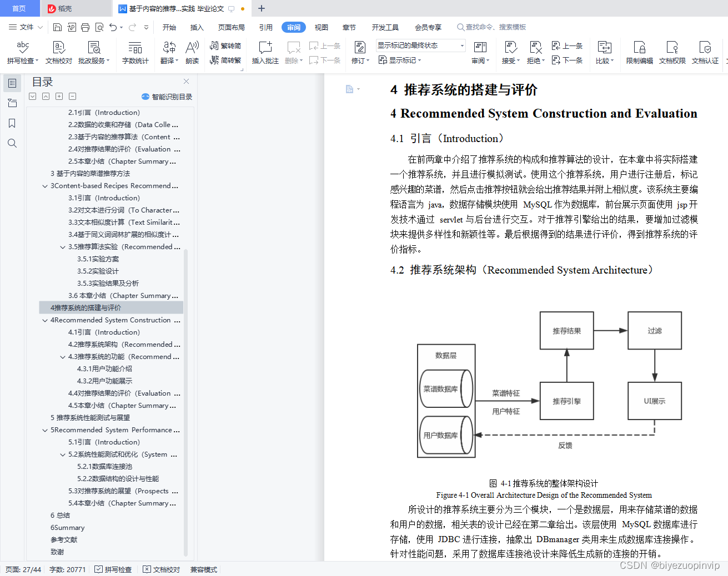Collapse 3Content-based Recipes Recommend node

[45, 186]
